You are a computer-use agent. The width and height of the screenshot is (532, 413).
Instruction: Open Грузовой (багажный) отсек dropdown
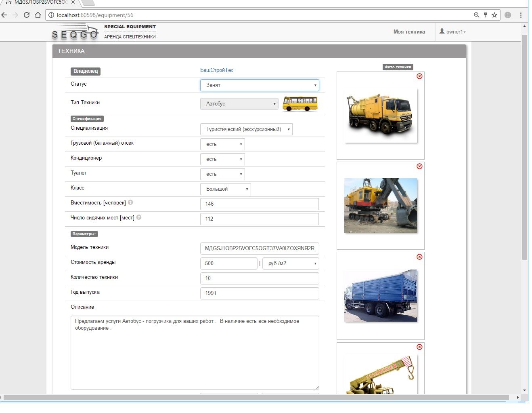click(222, 144)
